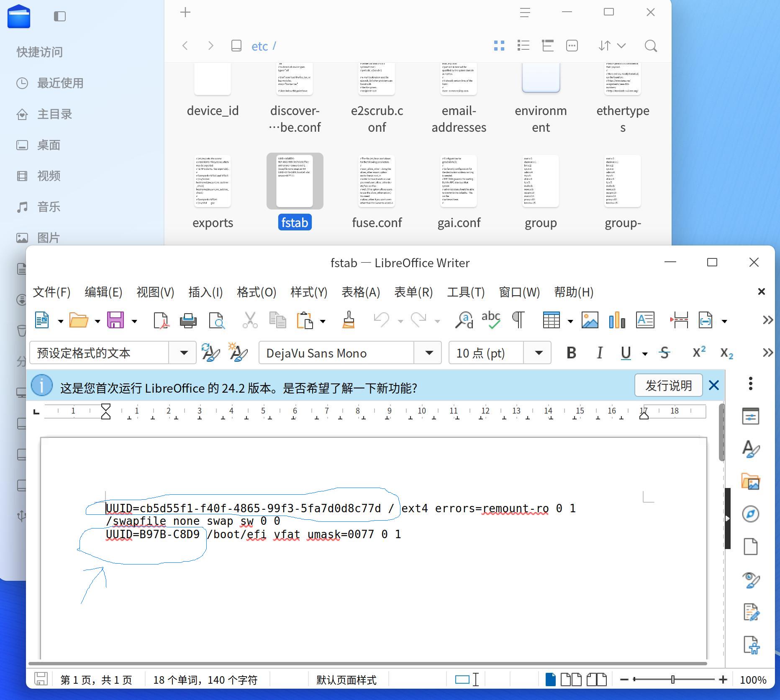Viewport: 780px width, 700px height.
Task: Switch file manager to icon grid view
Action: tap(499, 46)
